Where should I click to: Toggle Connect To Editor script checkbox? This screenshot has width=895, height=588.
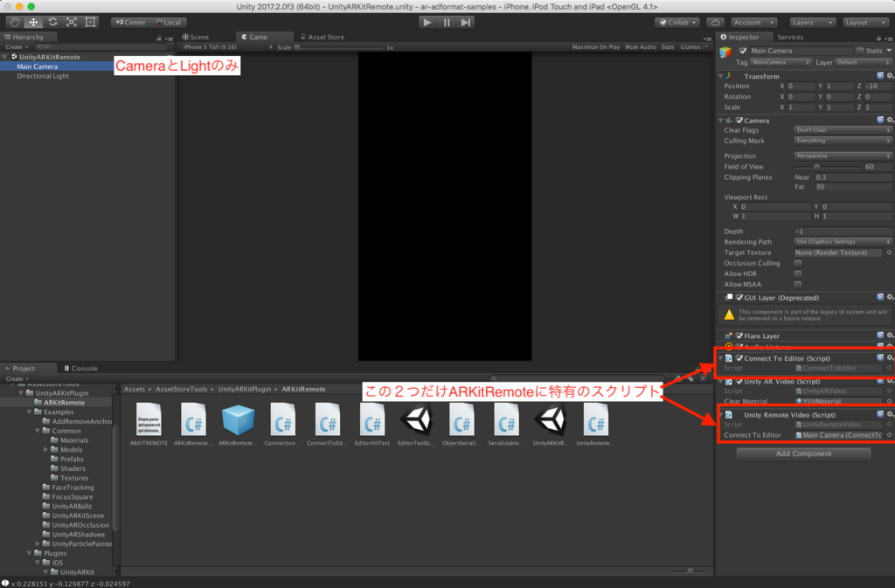(x=739, y=358)
